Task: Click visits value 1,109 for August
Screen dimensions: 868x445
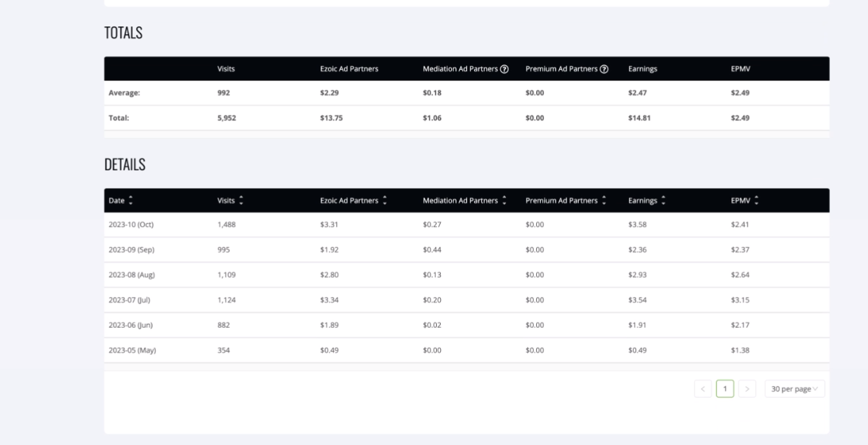Action: coord(226,275)
